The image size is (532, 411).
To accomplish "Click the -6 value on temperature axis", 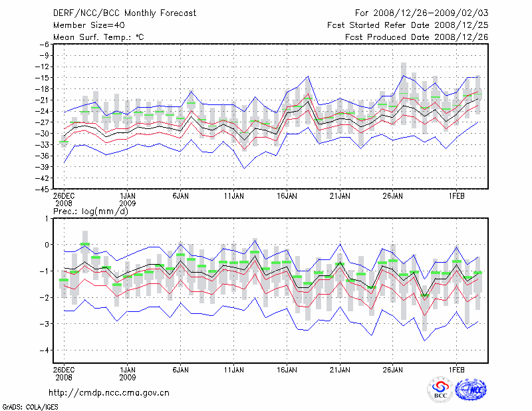I will tap(45, 44).
